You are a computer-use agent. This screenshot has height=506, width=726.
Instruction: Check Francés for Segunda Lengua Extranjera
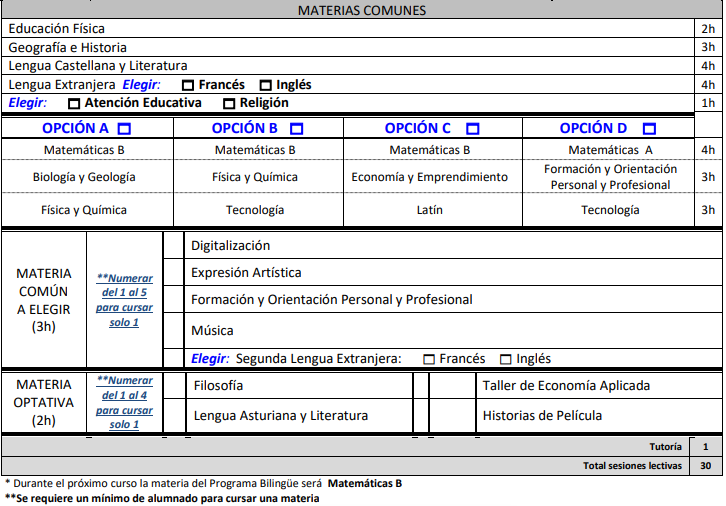429,359
